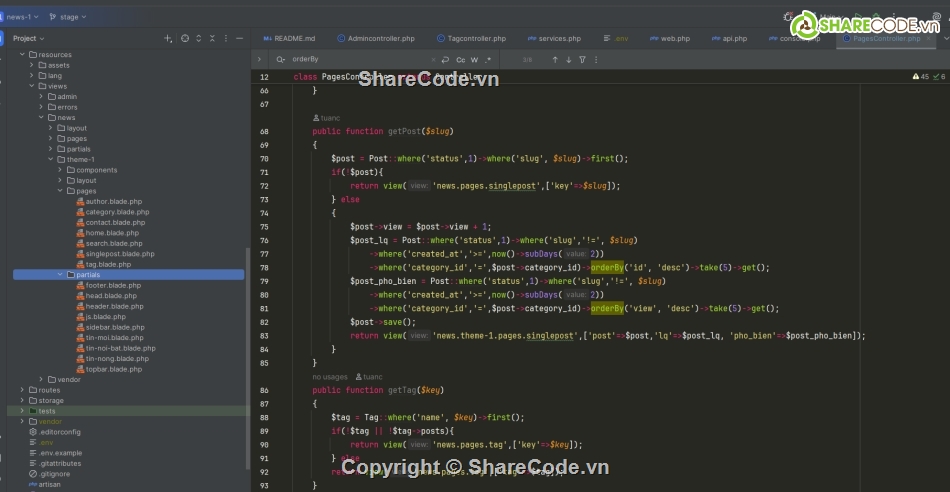Click the add new file plus icon in Project panel
This screenshot has height=492, width=950.
pyautogui.click(x=168, y=38)
